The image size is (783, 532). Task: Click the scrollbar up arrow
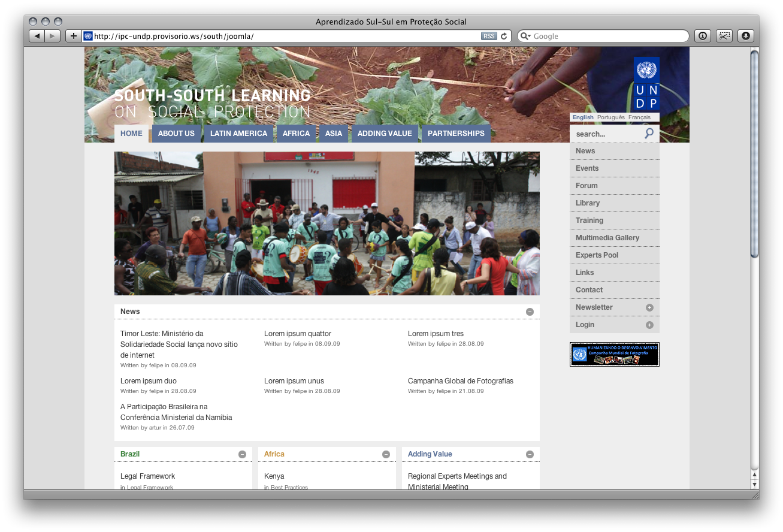(x=755, y=475)
